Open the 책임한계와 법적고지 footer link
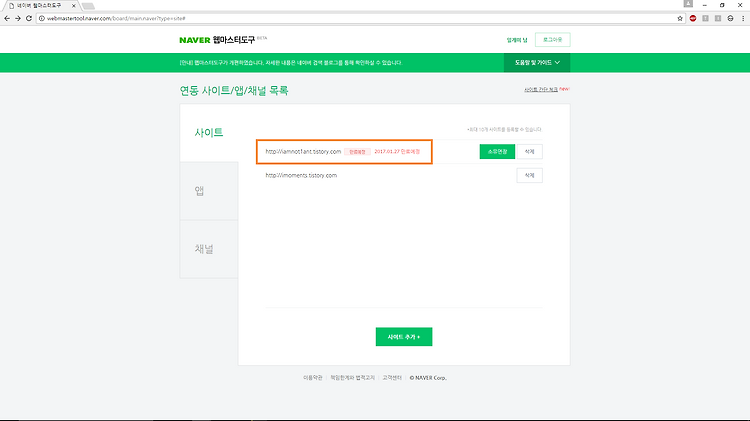Screen dimensions: 750x421 [x=353, y=378]
